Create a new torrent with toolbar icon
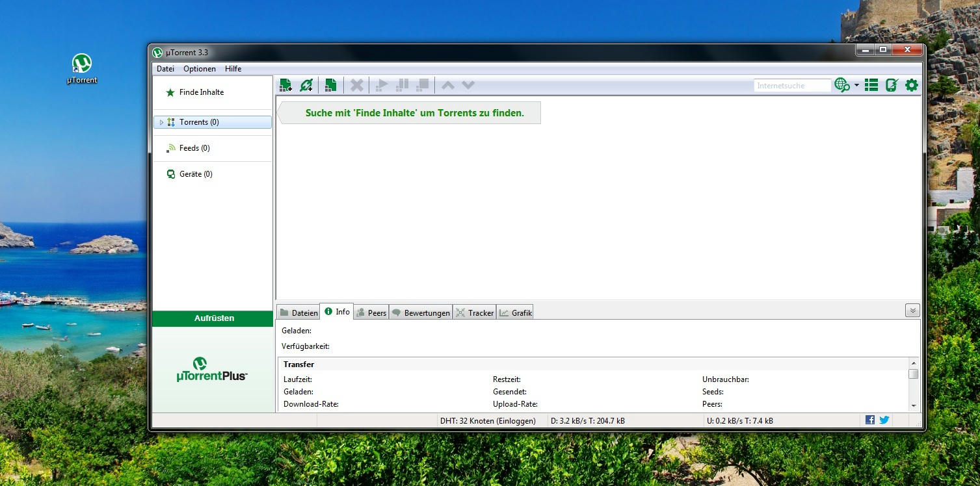980x486 pixels. click(x=330, y=84)
